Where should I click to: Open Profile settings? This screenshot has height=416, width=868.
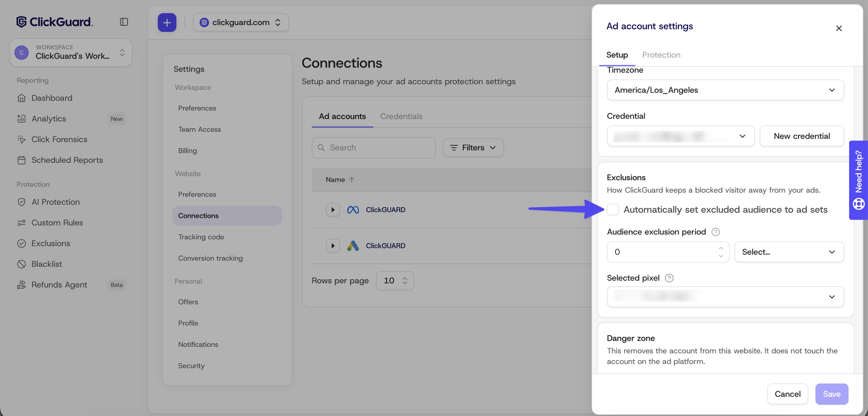(188, 323)
